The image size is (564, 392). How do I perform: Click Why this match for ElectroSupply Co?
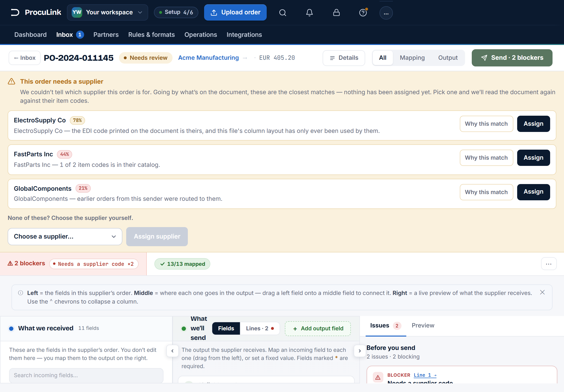click(486, 124)
